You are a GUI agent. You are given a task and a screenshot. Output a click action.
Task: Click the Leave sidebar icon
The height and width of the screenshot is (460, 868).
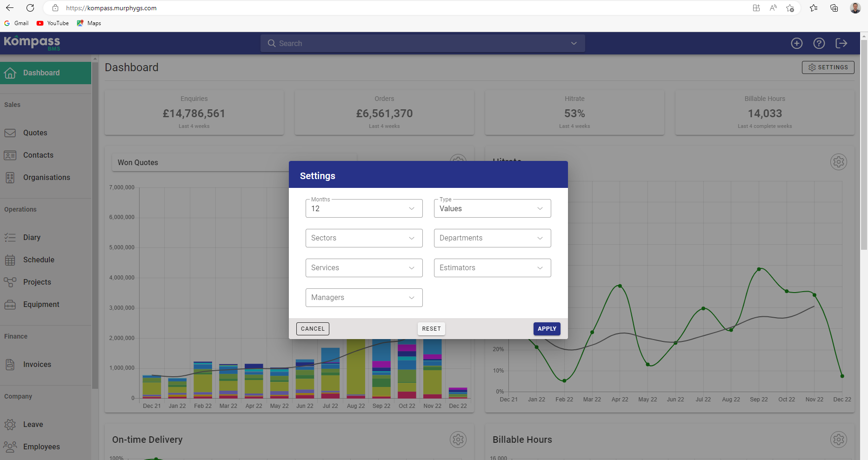10,425
